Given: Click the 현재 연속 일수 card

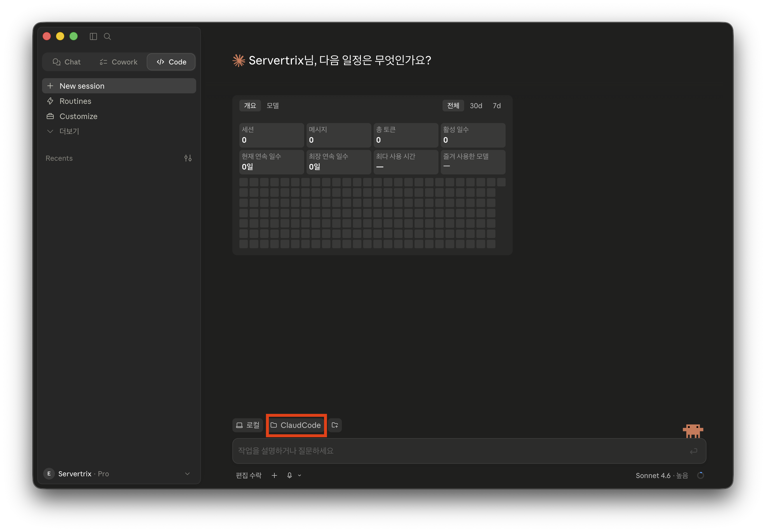Looking at the screenshot, I should [271, 162].
